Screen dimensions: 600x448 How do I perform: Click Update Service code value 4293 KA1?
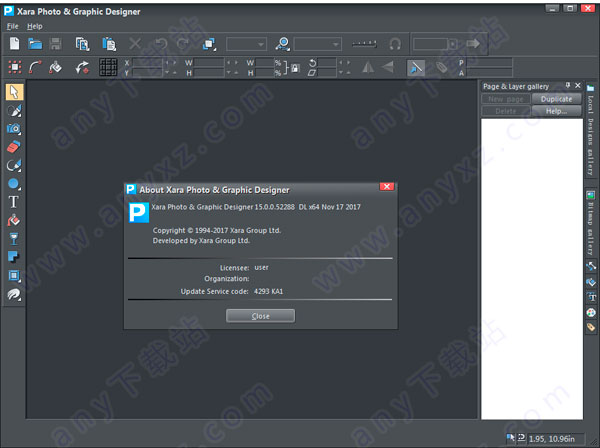[269, 292]
